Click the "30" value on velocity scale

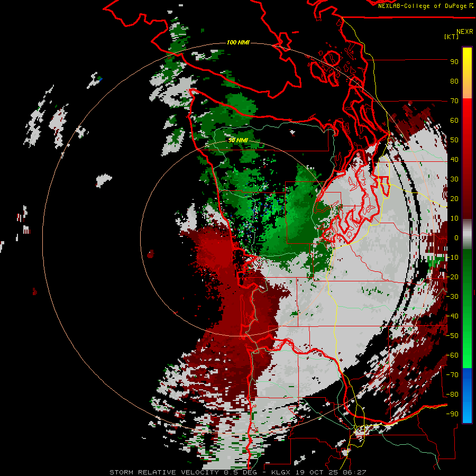pyautogui.click(x=454, y=179)
